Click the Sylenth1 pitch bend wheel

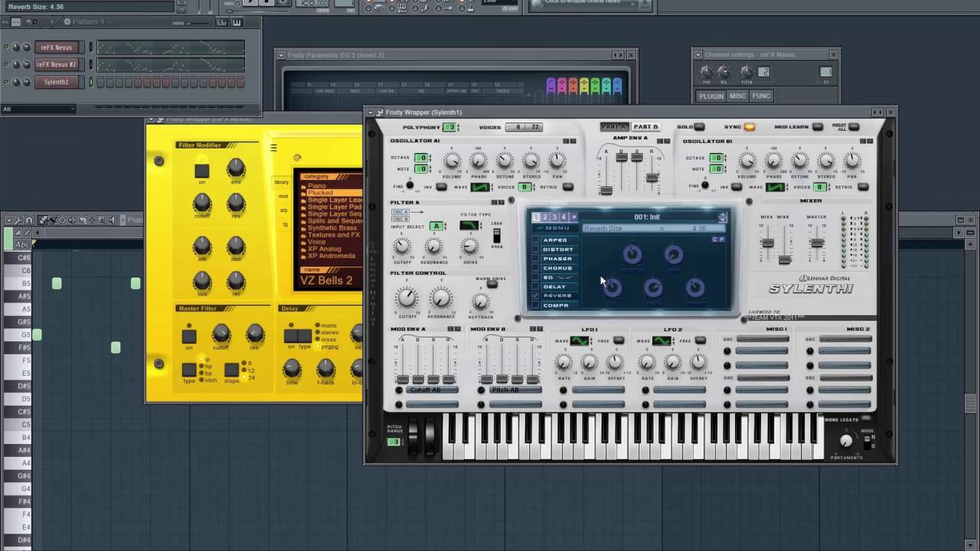(414, 438)
